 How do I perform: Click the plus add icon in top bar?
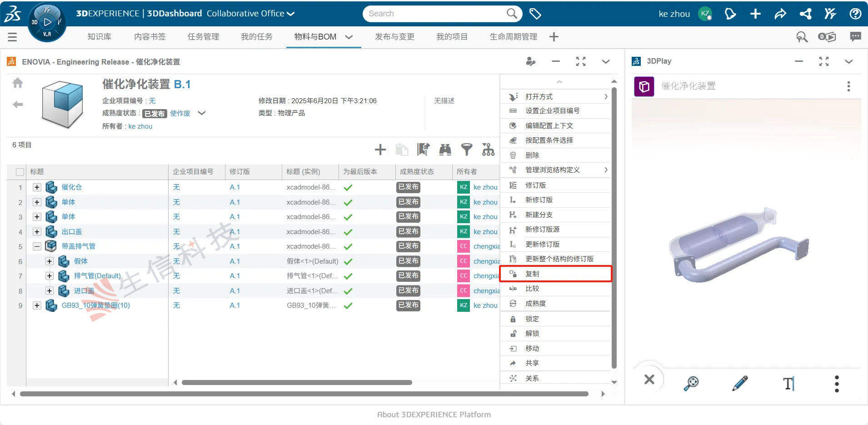coord(755,14)
